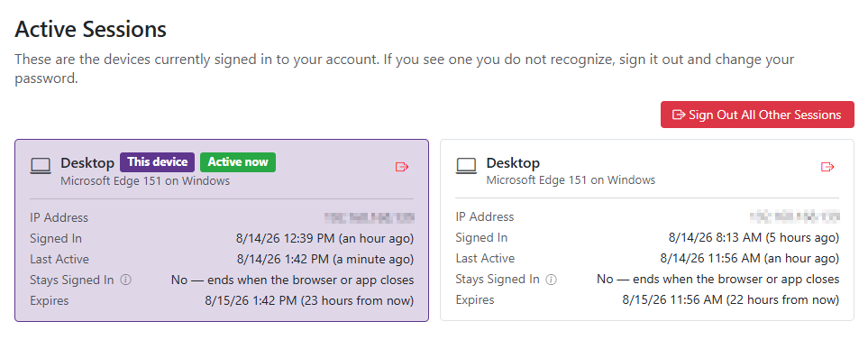Open Stays Signed In info on second Desktop card
The width and height of the screenshot is (868, 340).
click(552, 280)
